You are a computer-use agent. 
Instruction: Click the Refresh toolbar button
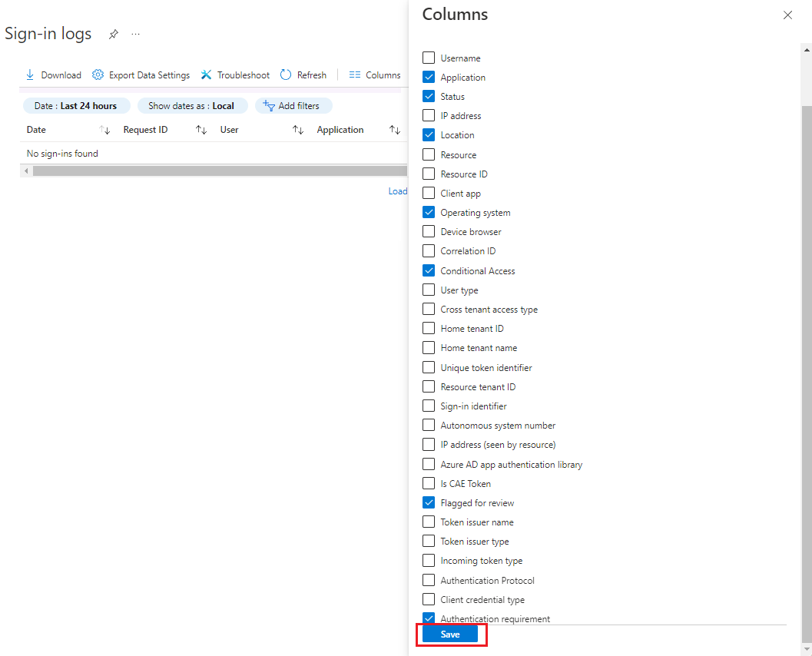pos(303,75)
